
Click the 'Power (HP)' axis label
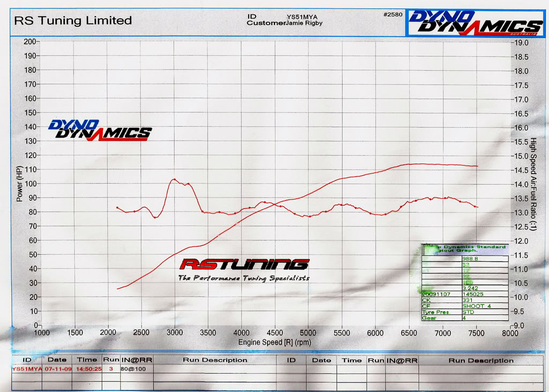pyautogui.click(x=19, y=184)
